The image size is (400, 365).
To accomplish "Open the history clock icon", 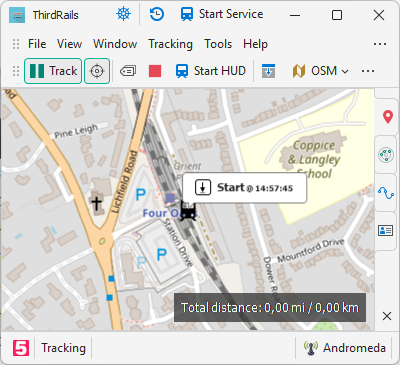I will (157, 14).
